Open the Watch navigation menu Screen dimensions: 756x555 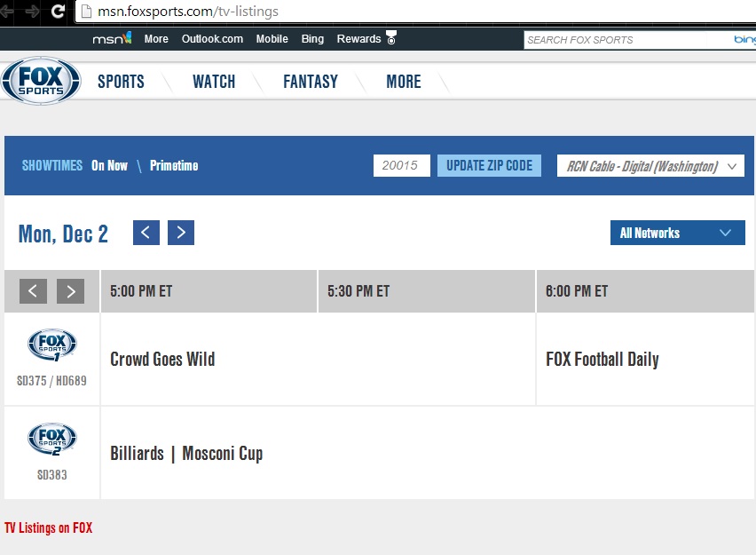[214, 82]
